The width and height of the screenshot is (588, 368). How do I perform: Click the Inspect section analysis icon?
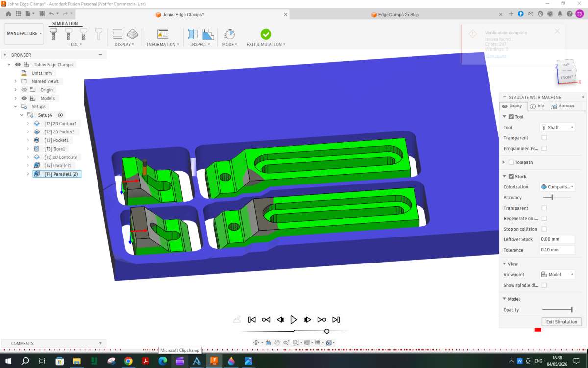(193, 34)
